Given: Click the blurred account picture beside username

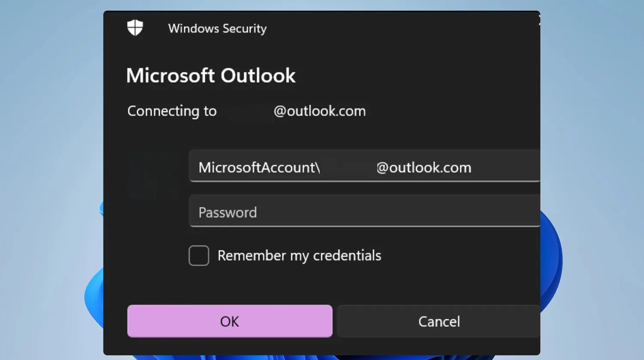Looking at the screenshot, I should point(153,174).
